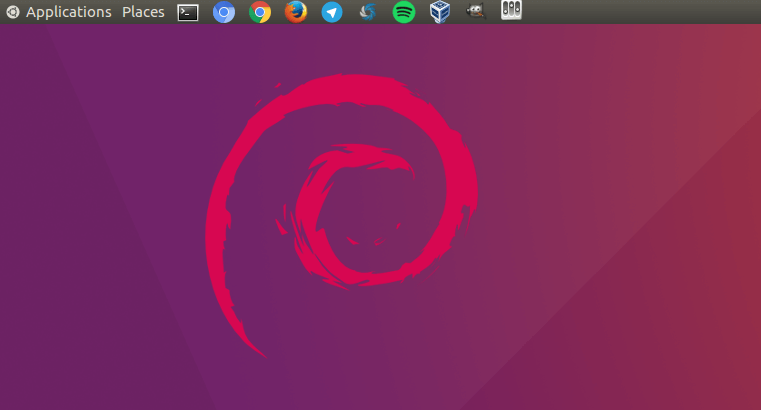Open the Spotify music player
This screenshot has height=410, width=761.
pyautogui.click(x=404, y=12)
